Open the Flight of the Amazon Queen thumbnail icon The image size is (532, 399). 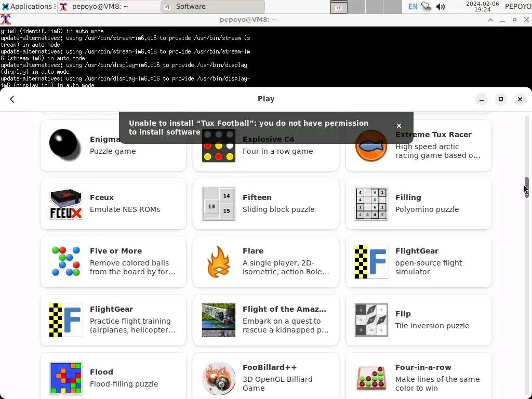(219, 320)
